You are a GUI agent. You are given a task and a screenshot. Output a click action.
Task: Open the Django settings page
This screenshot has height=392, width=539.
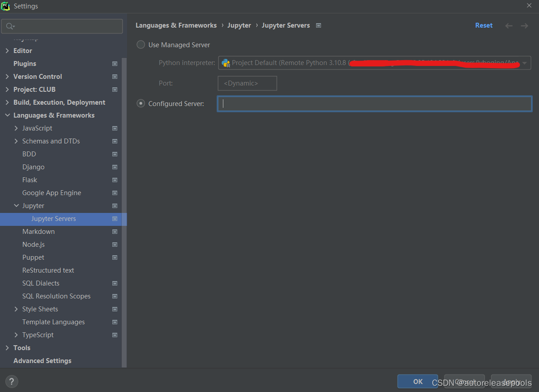click(x=33, y=167)
